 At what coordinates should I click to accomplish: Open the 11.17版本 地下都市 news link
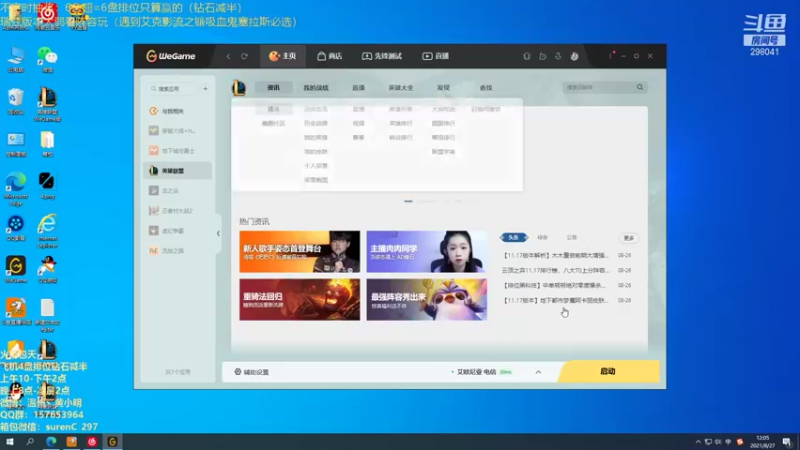click(556, 301)
